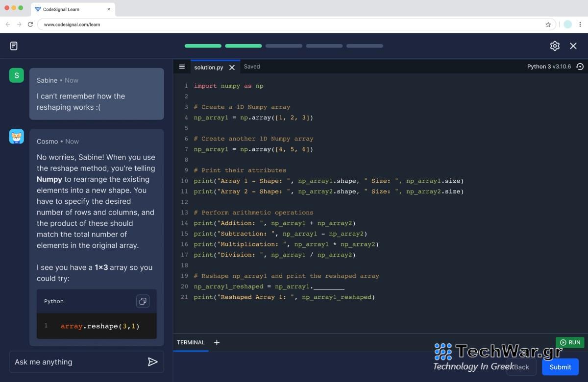
Task: Open the editor hamburger file menu
Action: [182, 67]
